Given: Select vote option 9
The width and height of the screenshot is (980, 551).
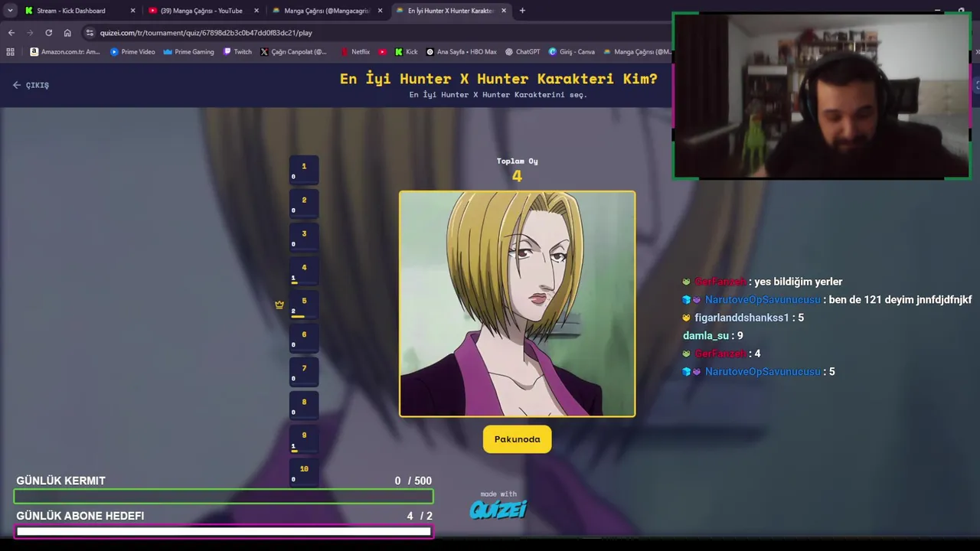Looking at the screenshot, I should click(304, 439).
